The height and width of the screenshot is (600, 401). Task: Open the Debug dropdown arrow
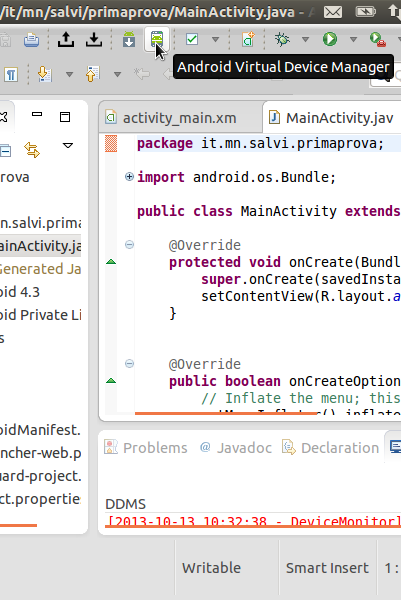click(x=305, y=39)
